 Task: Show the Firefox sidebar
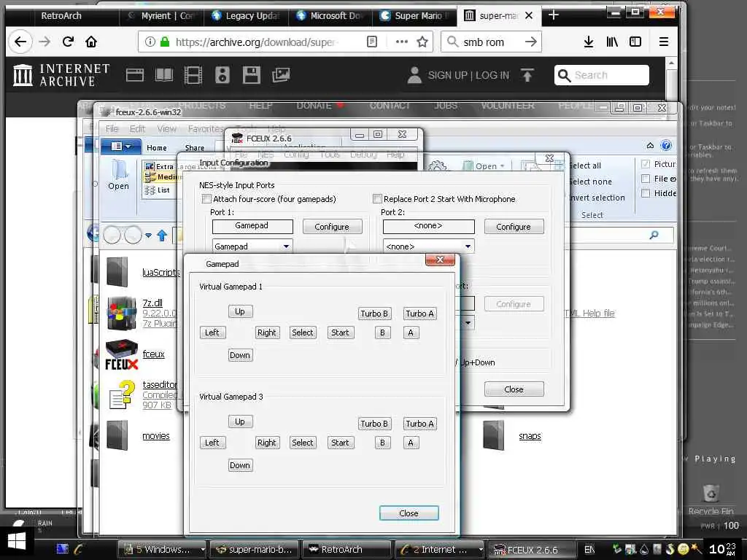click(x=635, y=42)
